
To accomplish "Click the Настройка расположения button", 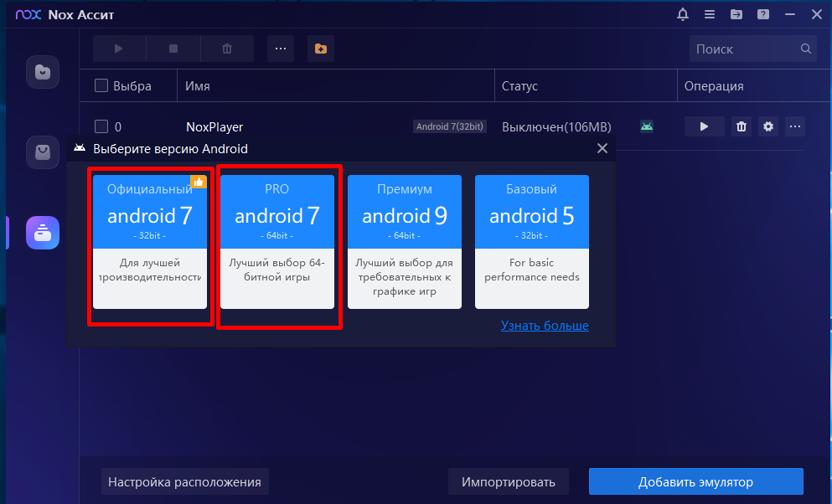I will 184,481.
